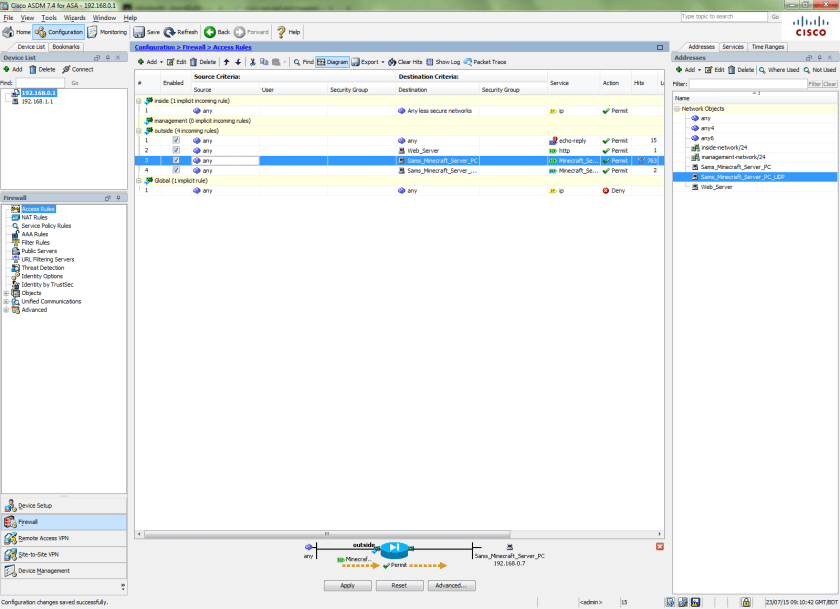Open the Advanced access rules dialog
The image size is (840, 609).
coord(451,585)
